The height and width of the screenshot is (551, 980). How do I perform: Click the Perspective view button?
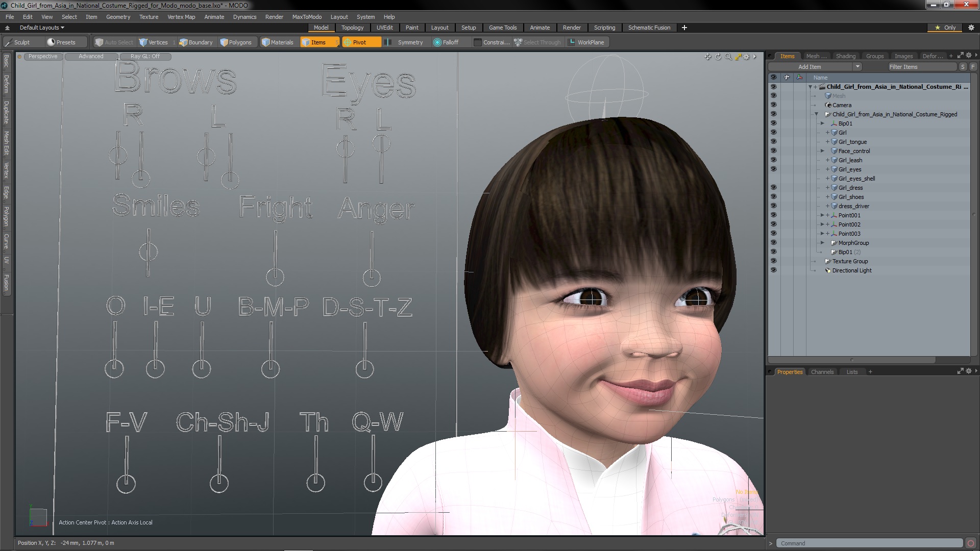tap(43, 57)
